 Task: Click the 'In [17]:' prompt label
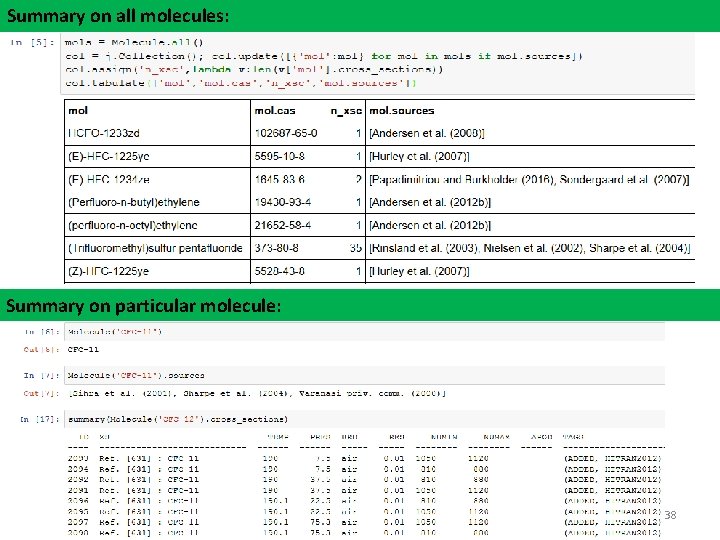40,419
